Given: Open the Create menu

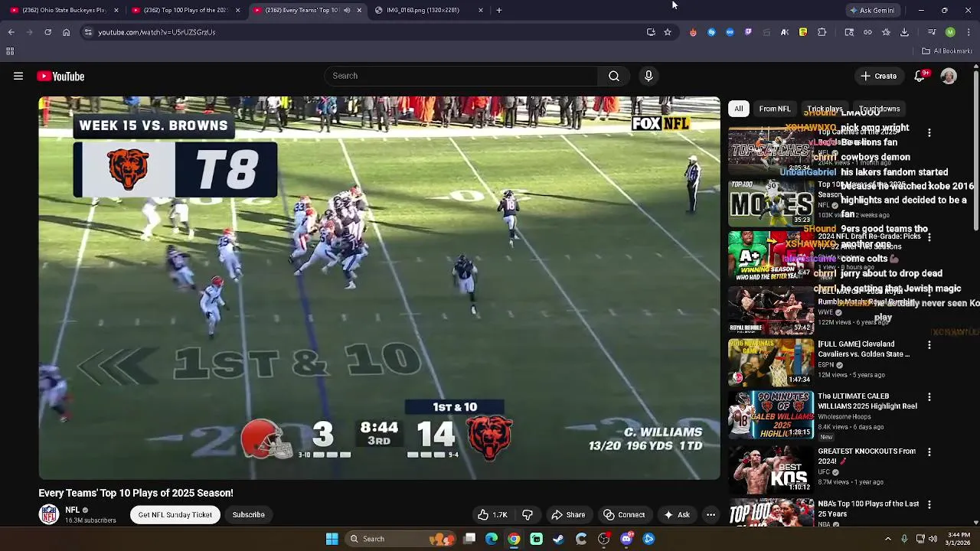Looking at the screenshot, I should (x=878, y=76).
